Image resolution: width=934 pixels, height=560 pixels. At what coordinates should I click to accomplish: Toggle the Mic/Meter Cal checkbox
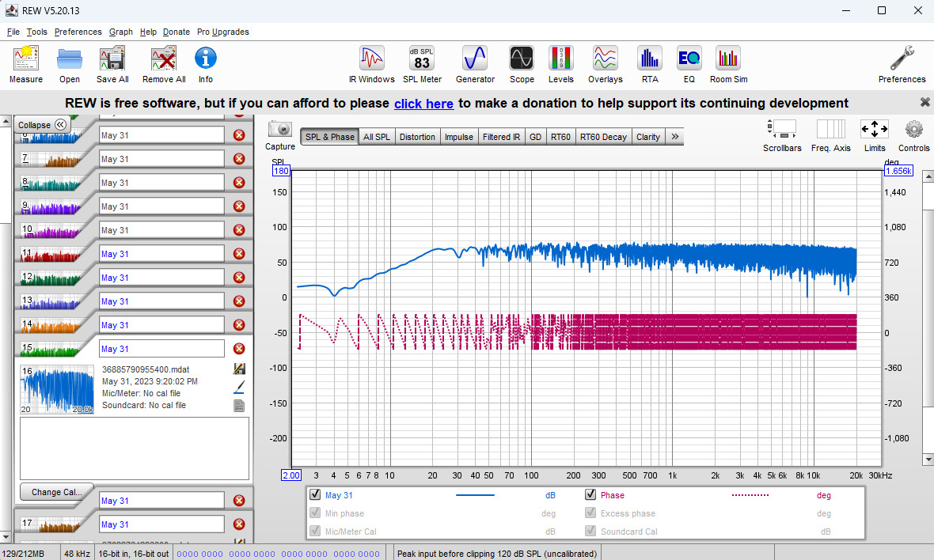[315, 531]
